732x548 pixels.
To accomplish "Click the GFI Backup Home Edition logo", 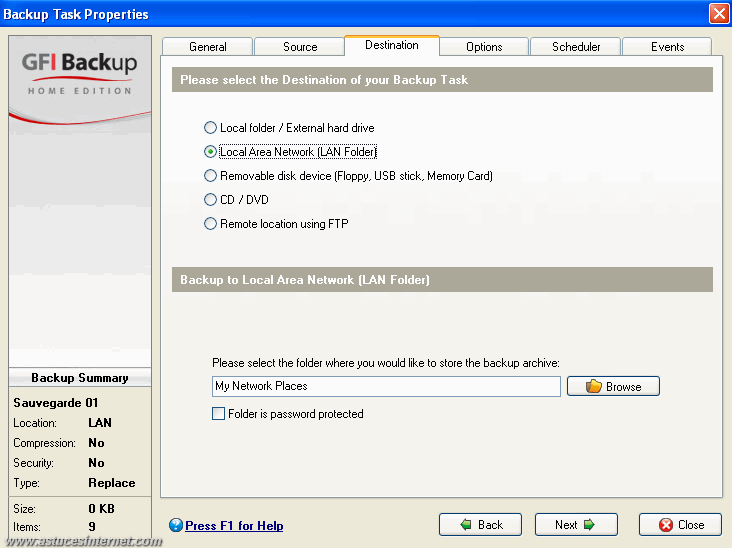I will [80, 73].
